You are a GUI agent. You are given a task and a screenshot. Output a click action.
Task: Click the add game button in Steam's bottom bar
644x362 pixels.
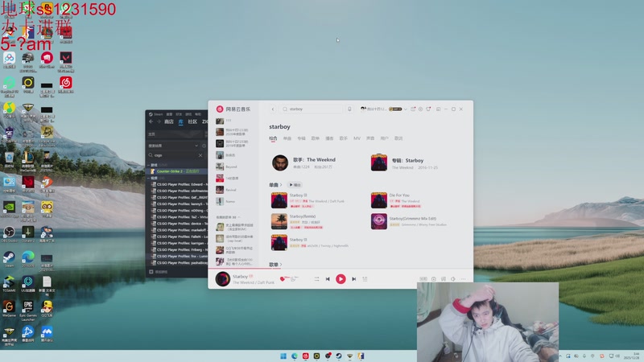coord(158,272)
